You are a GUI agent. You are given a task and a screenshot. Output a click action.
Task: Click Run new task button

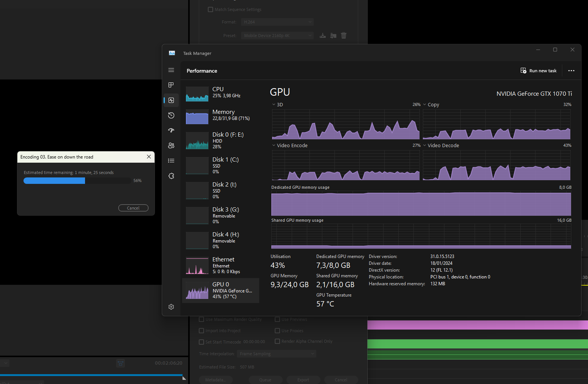538,71
